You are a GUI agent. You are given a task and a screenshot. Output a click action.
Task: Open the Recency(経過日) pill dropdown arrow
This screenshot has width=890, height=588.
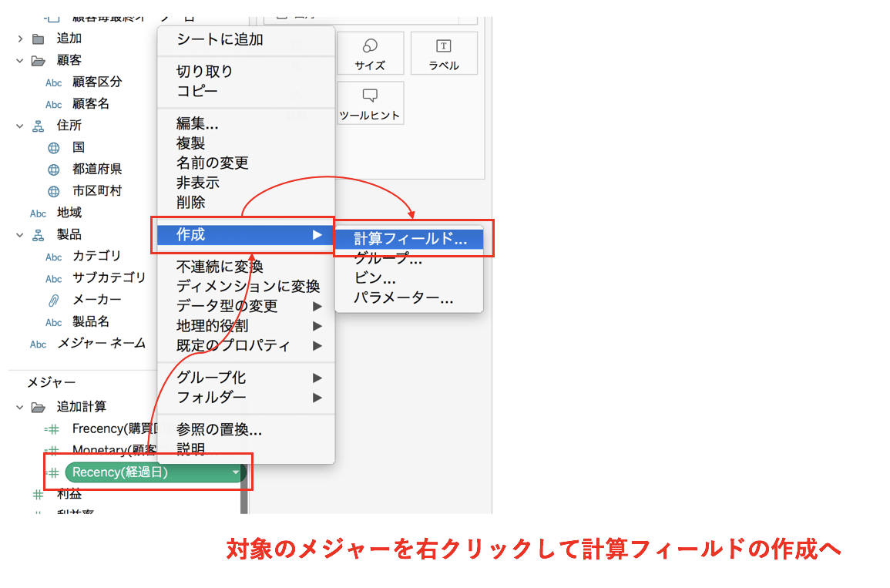point(235,472)
